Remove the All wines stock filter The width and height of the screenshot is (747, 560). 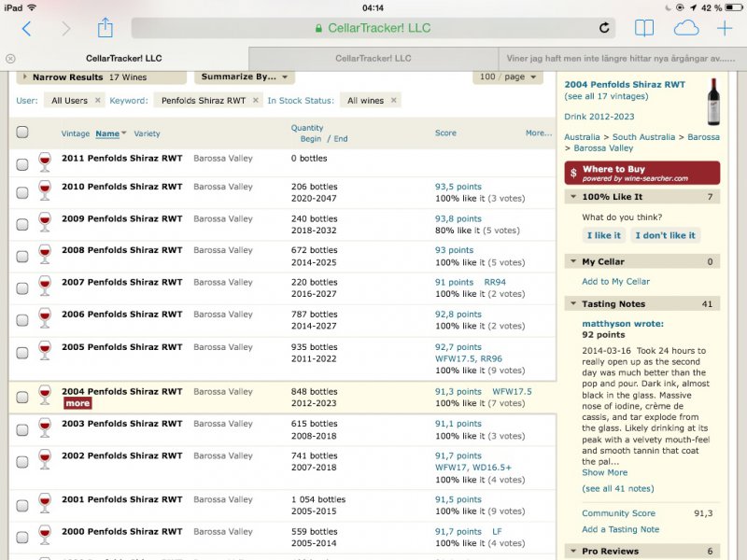tap(394, 100)
